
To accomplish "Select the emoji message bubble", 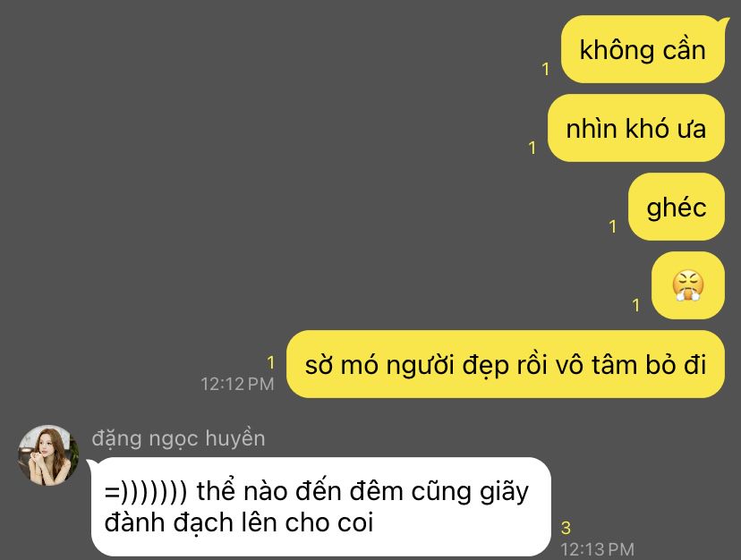I will tap(688, 285).
